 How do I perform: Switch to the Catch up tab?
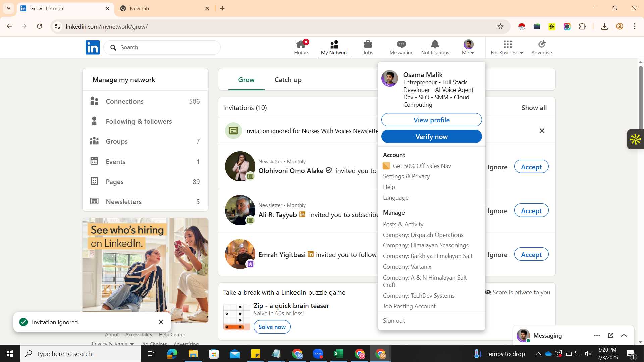[288, 80]
